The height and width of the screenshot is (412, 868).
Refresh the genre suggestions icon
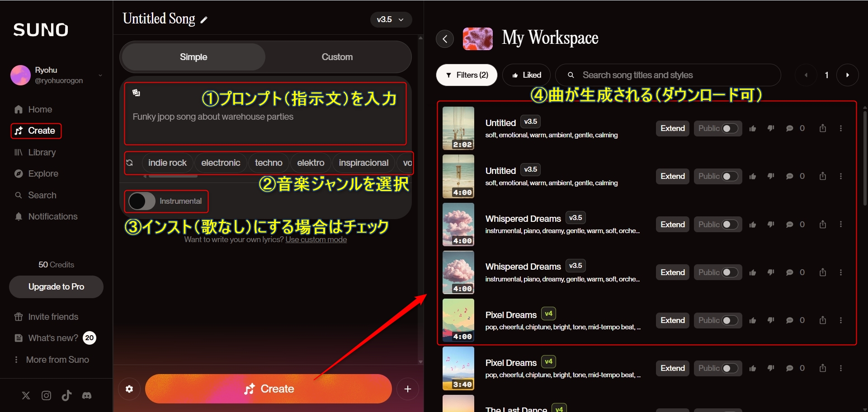pyautogui.click(x=130, y=163)
